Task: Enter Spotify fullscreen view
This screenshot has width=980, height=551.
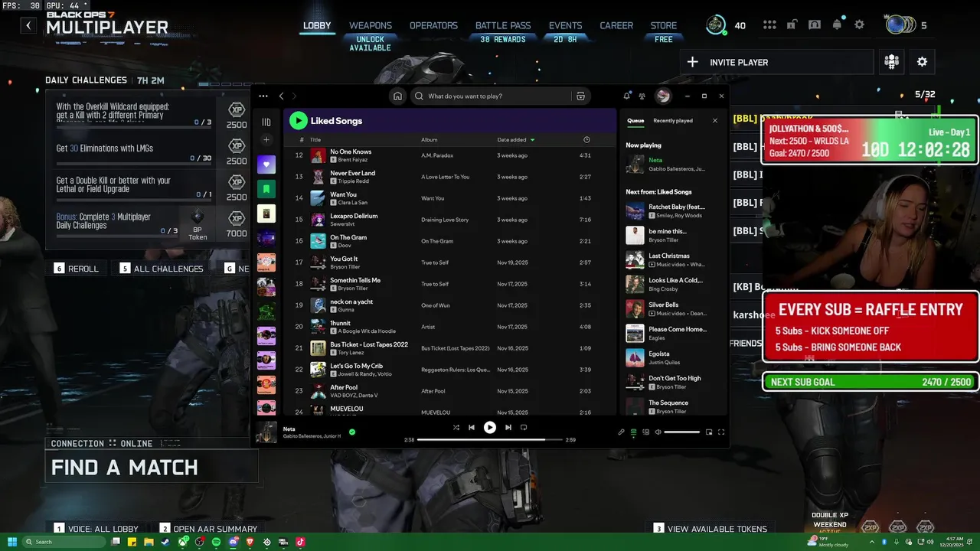Action: point(721,432)
